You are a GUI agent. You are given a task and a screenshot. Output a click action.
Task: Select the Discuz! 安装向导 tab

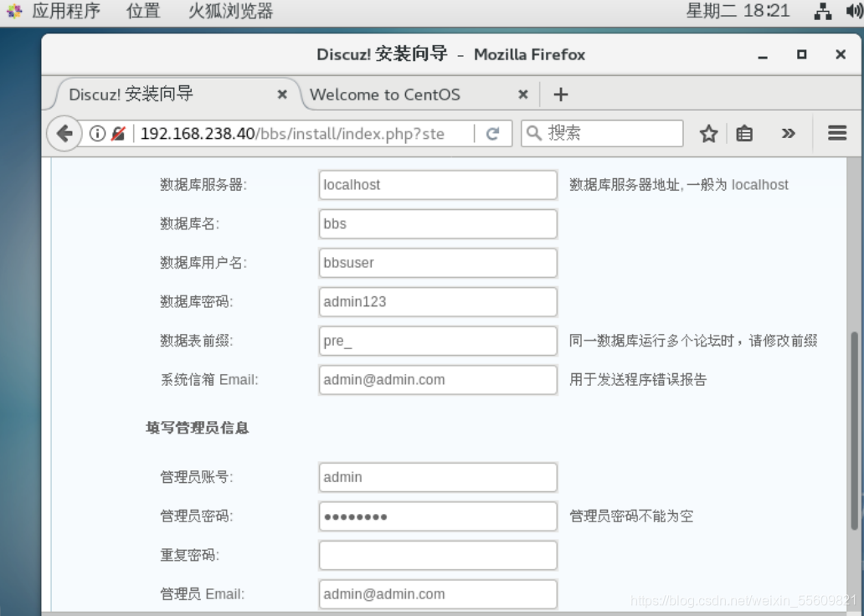[x=131, y=95]
